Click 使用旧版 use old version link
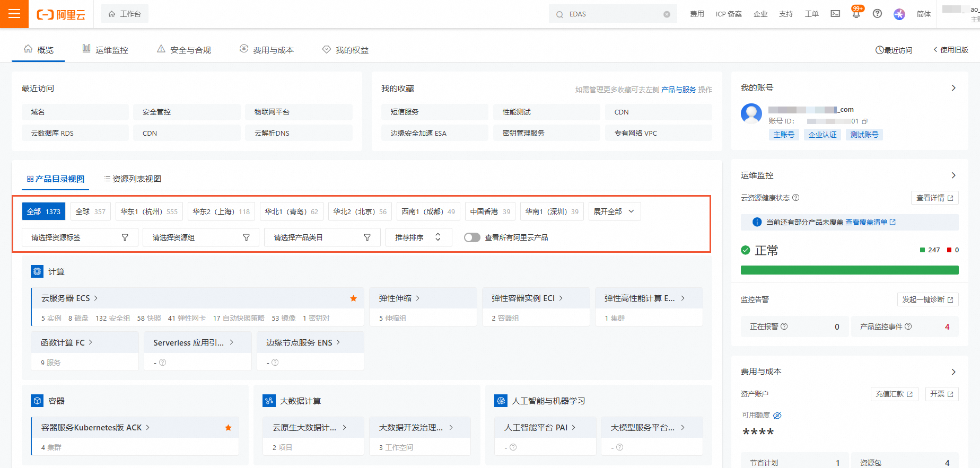Viewport: 980px width, 468px height. [951, 50]
